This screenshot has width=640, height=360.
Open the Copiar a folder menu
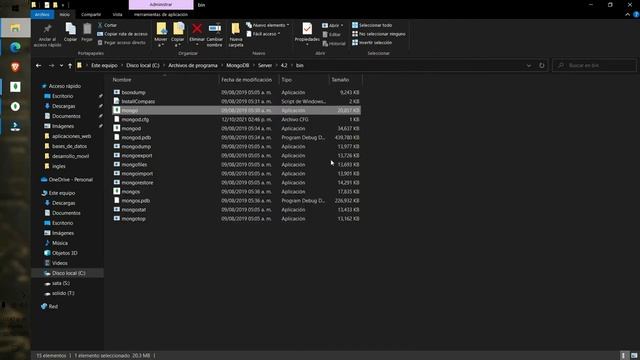point(178,34)
